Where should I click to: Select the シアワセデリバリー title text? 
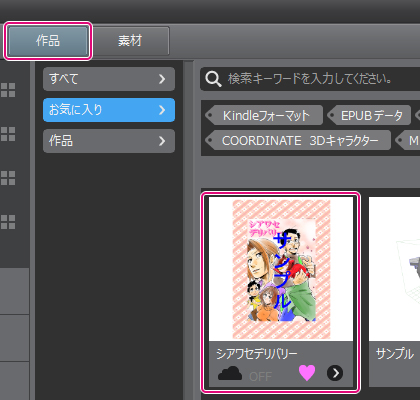point(256,354)
